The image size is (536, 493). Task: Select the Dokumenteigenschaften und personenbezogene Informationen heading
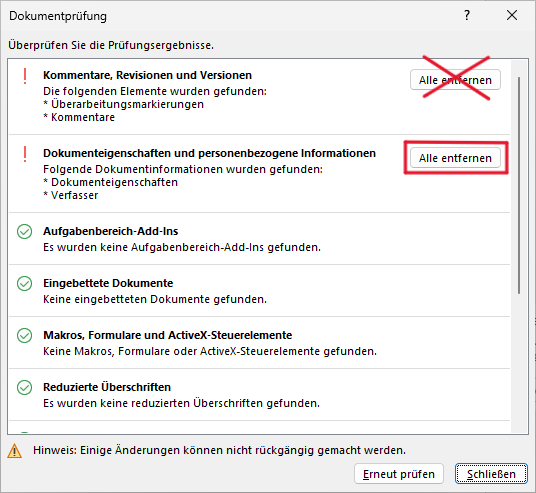point(210,153)
